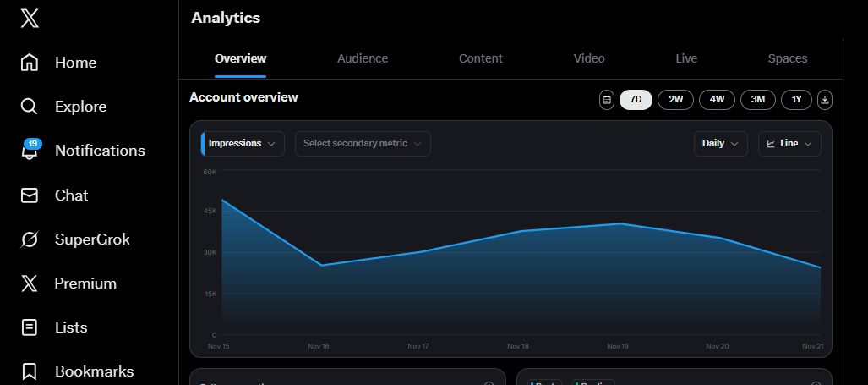Click the 15K y-axis label
This screenshot has height=385, width=868.
[x=210, y=294]
